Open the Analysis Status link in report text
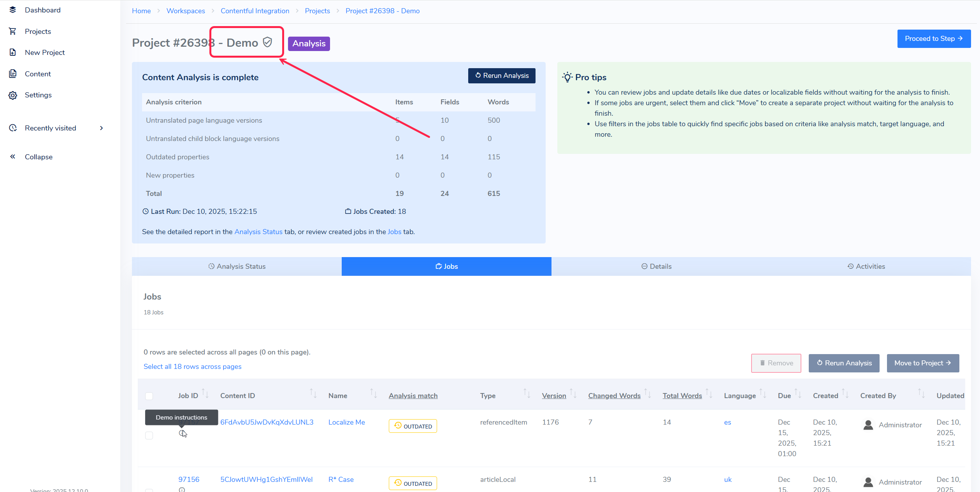 258,232
